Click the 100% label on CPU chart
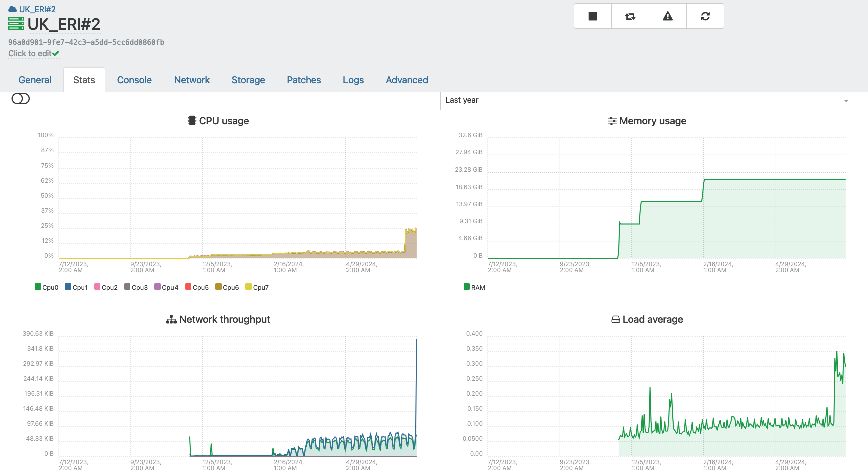 coord(46,135)
